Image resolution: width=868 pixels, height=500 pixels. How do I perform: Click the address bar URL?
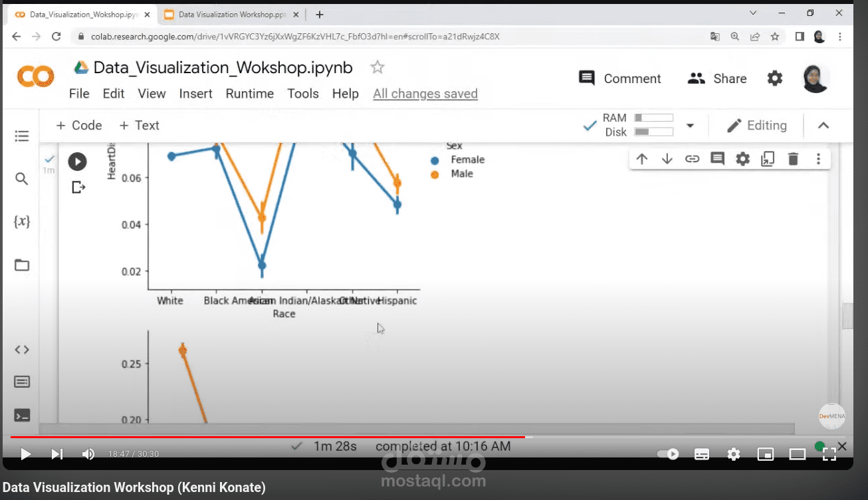(295, 37)
